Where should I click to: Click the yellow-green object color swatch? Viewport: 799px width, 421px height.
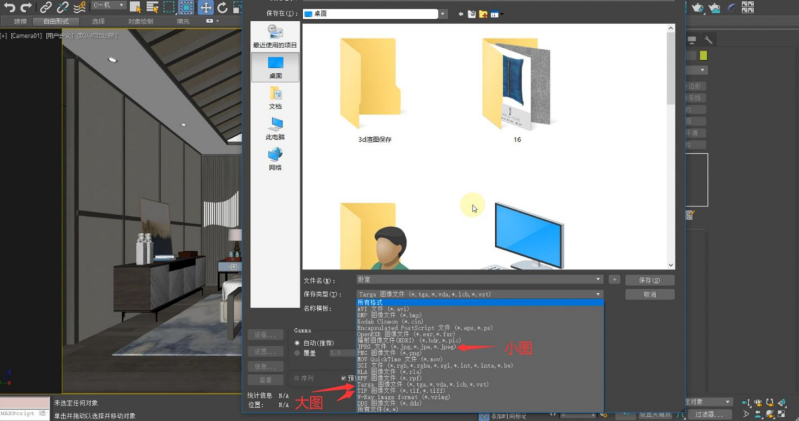point(703,55)
